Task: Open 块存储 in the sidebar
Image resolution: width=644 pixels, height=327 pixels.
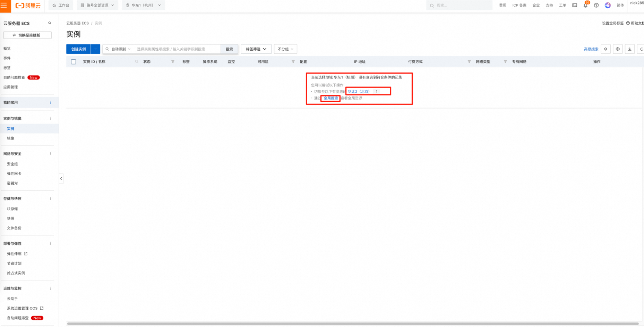Action: (12, 209)
